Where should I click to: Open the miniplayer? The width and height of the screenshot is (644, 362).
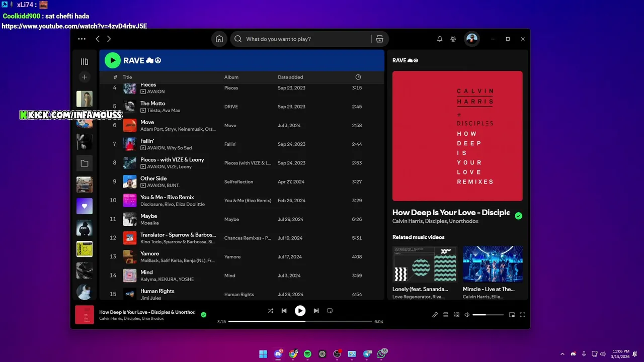(x=512, y=315)
